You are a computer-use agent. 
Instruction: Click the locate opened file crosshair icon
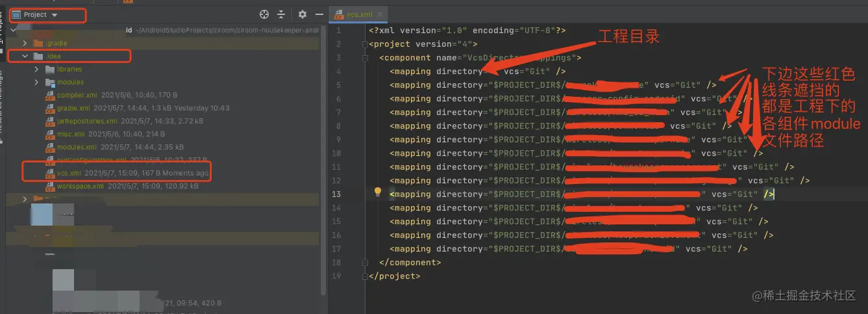[264, 14]
